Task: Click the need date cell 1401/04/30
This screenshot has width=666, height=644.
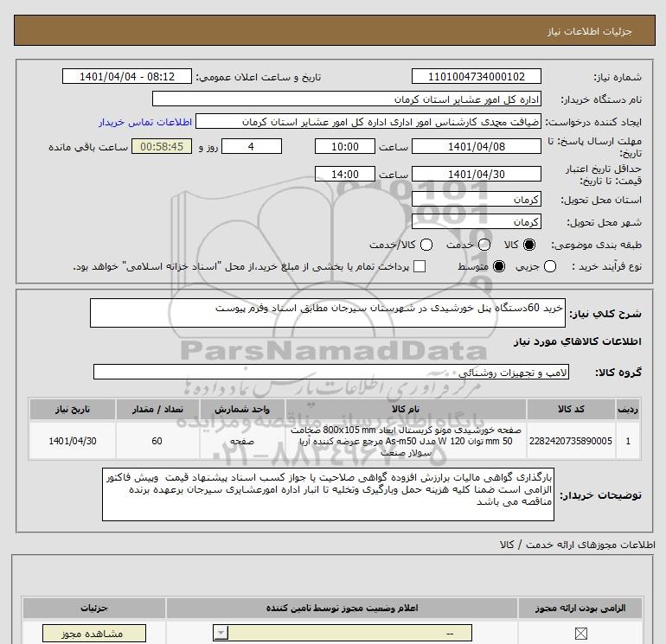Action: [x=72, y=441]
